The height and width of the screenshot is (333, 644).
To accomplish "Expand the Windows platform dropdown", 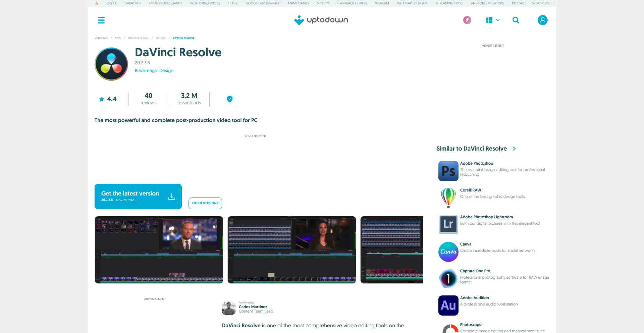I will (492, 20).
